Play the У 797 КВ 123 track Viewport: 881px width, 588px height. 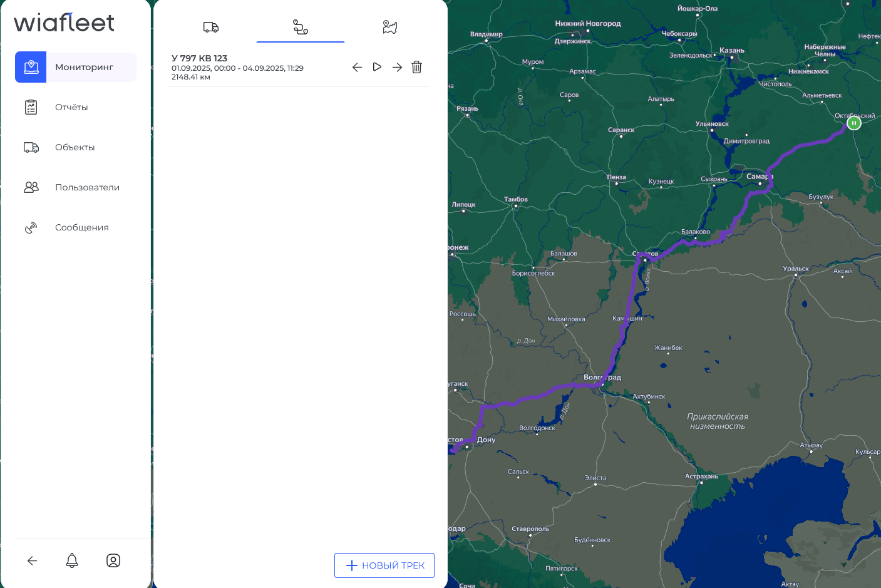coord(377,67)
